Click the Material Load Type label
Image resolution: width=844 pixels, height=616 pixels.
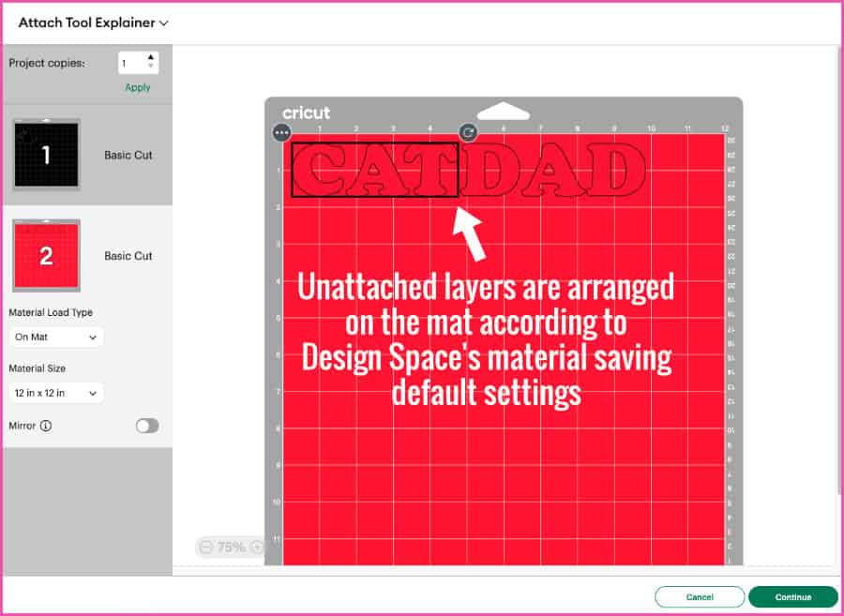51,312
